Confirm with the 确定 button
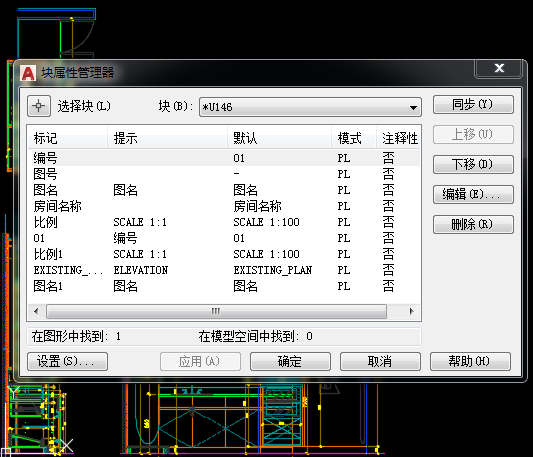 coord(290,361)
